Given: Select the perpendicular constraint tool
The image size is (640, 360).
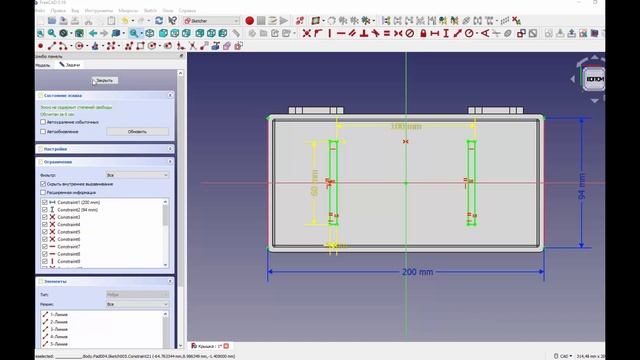Looking at the screenshot, I should point(364,33).
